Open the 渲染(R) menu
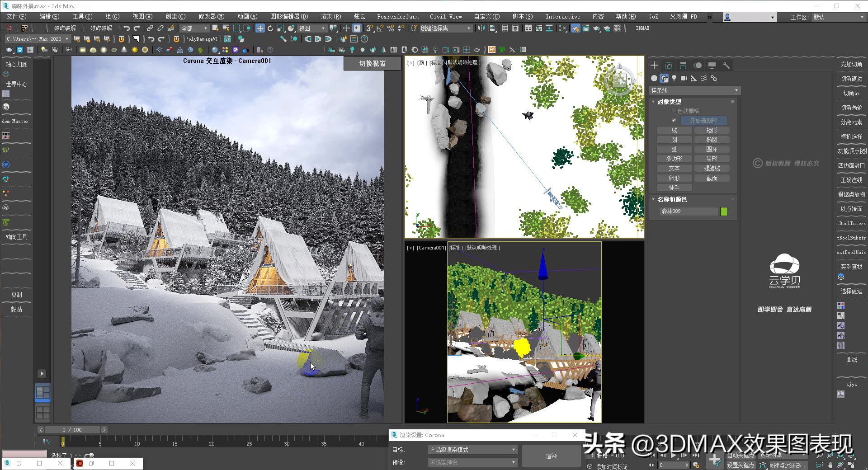Image resolution: width=868 pixels, height=470 pixels. (x=330, y=16)
